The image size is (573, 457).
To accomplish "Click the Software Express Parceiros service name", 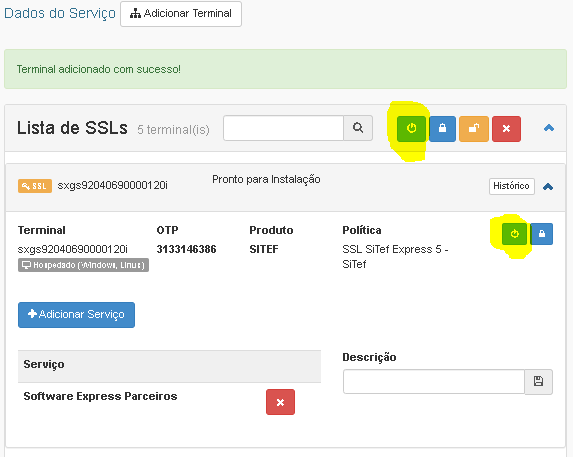I will pos(100,396).
